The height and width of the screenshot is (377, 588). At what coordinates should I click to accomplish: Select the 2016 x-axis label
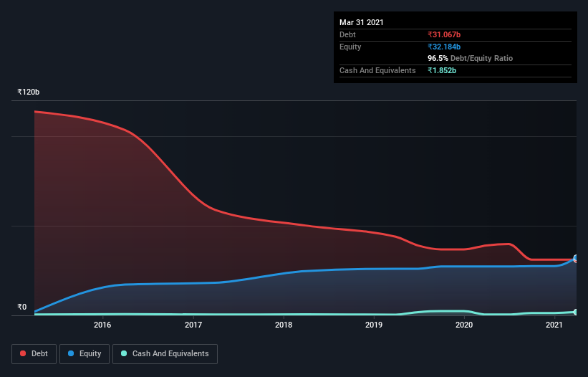coord(102,325)
